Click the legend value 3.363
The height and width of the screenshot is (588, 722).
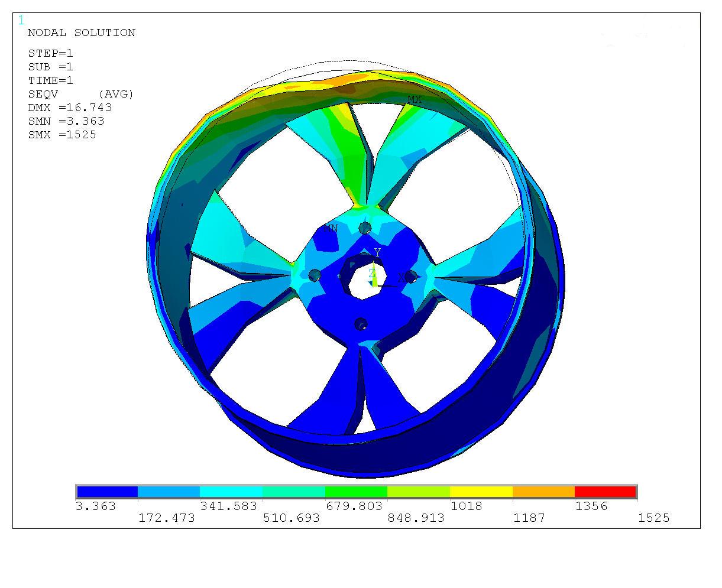(x=96, y=506)
